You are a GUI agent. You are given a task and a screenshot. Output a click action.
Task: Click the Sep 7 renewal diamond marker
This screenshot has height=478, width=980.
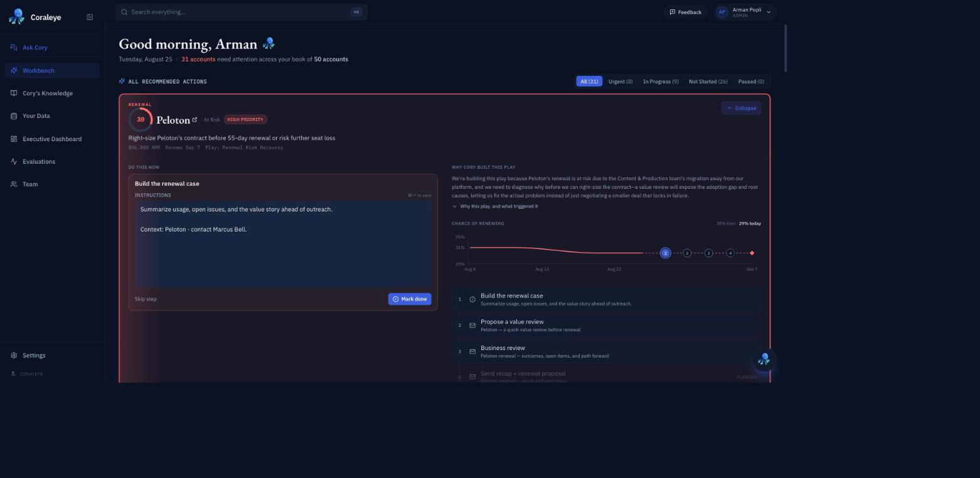(x=752, y=253)
